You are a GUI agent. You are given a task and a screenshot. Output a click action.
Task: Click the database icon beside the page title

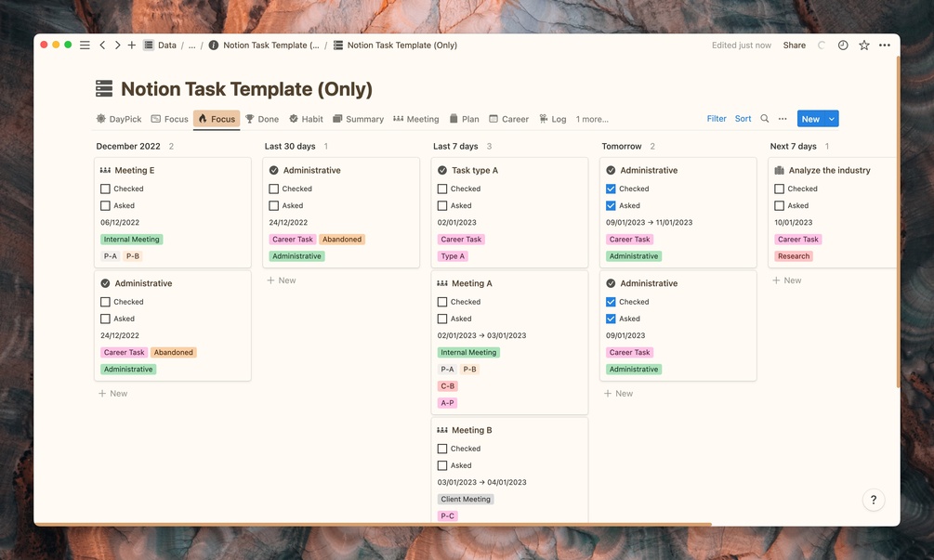(x=104, y=88)
